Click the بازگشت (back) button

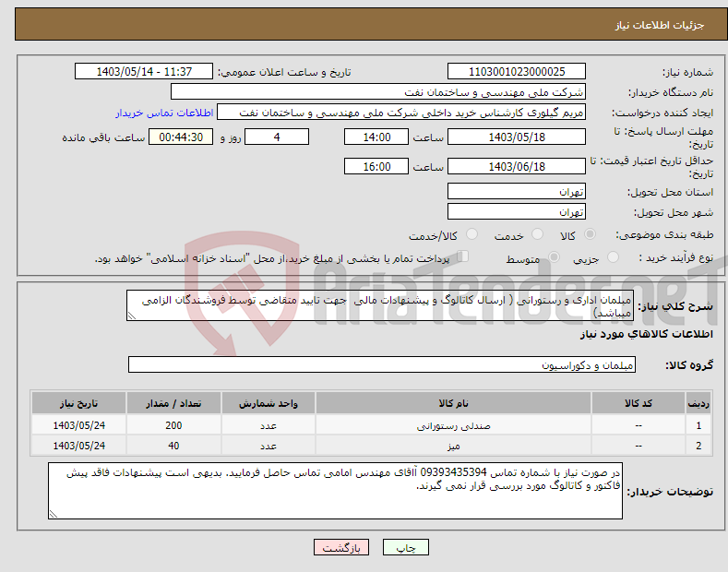click(341, 547)
